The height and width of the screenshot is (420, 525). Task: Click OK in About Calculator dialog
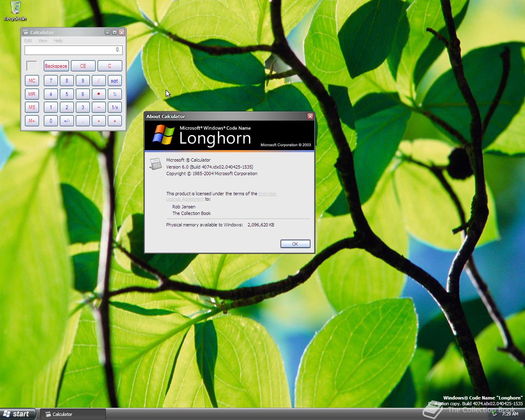[295, 244]
